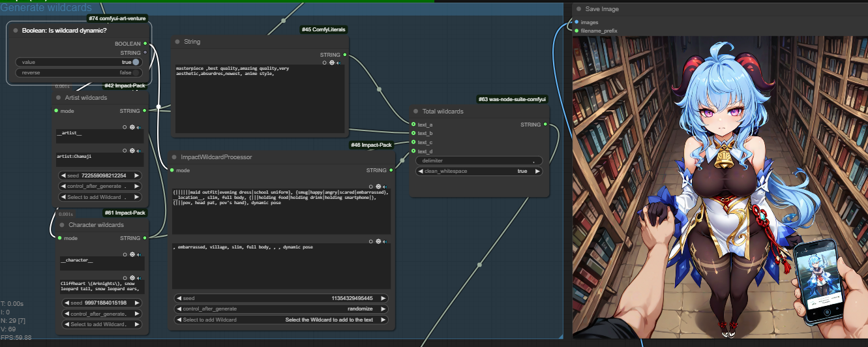This screenshot has height=347, width=868.
Task: Click the #63 was-node-suite-comfyui badge
Action: tap(512, 99)
